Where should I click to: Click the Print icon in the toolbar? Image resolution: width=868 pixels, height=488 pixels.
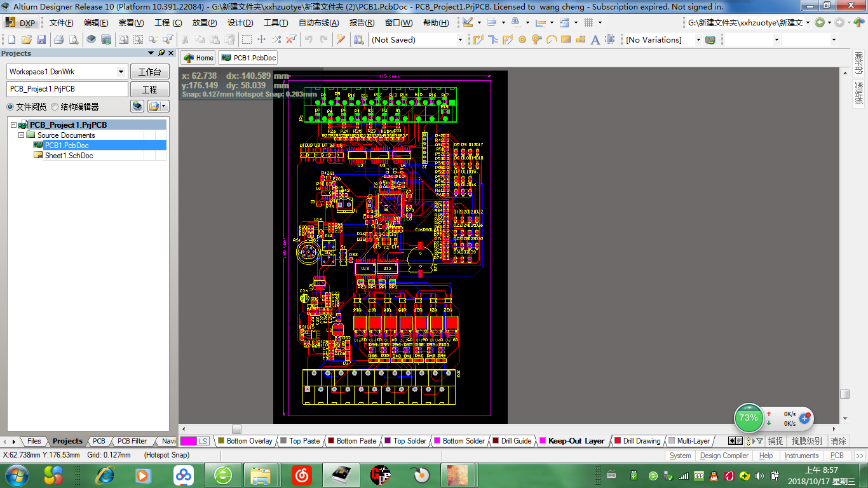(x=59, y=39)
